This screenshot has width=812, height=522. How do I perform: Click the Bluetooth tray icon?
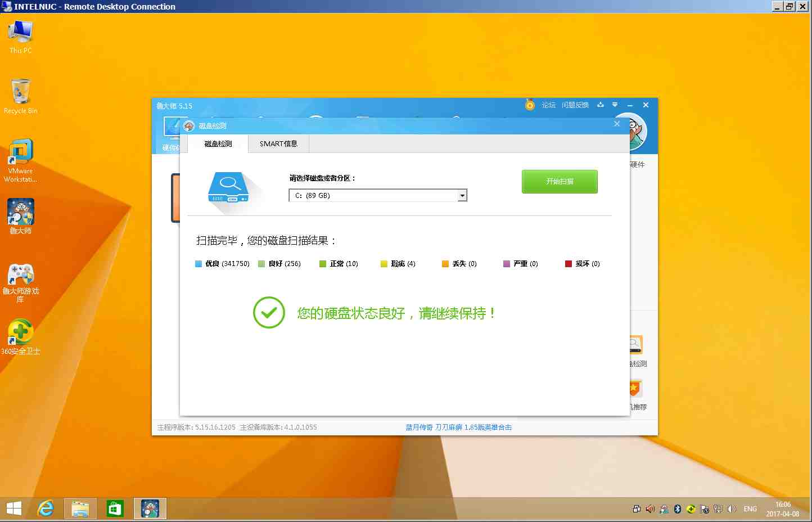coord(678,509)
